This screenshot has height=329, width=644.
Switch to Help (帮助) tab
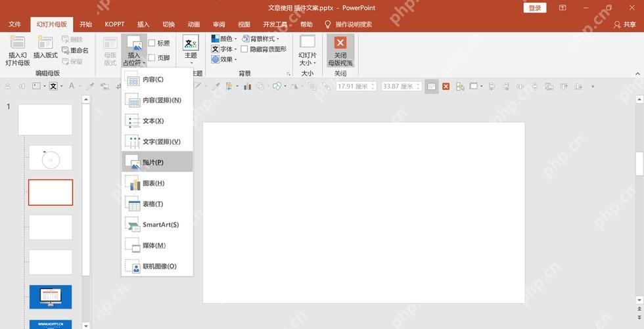click(306, 24)
